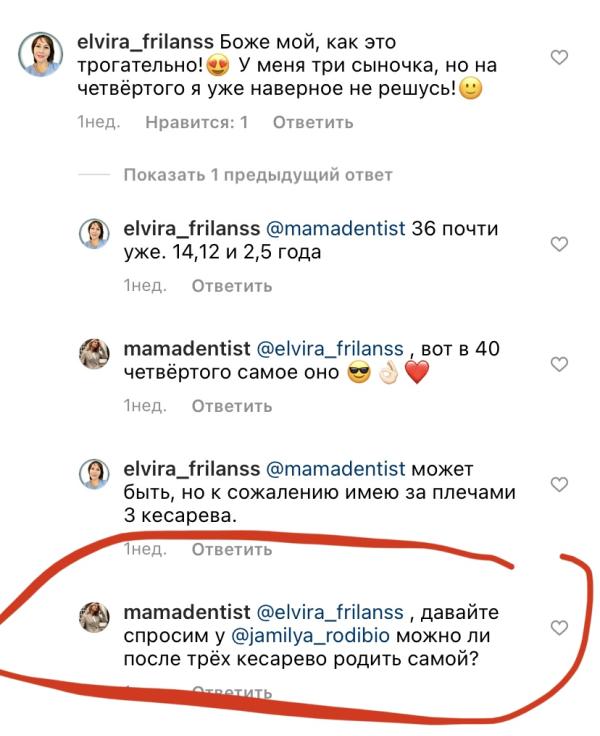The image size is (600, 736).
Task: Open mamadentist avatar beside 'вот в 40' reply
Action: [x=94, y=353]
